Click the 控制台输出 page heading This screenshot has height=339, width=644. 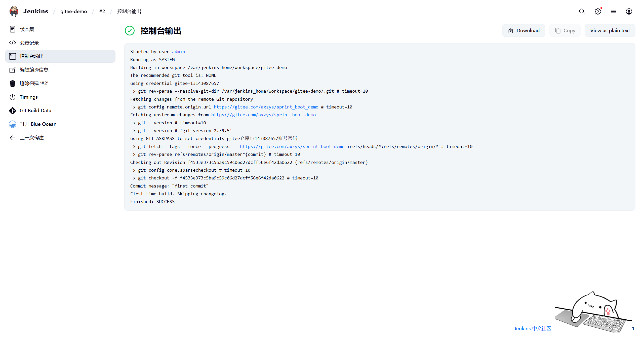tap(161, 31)
